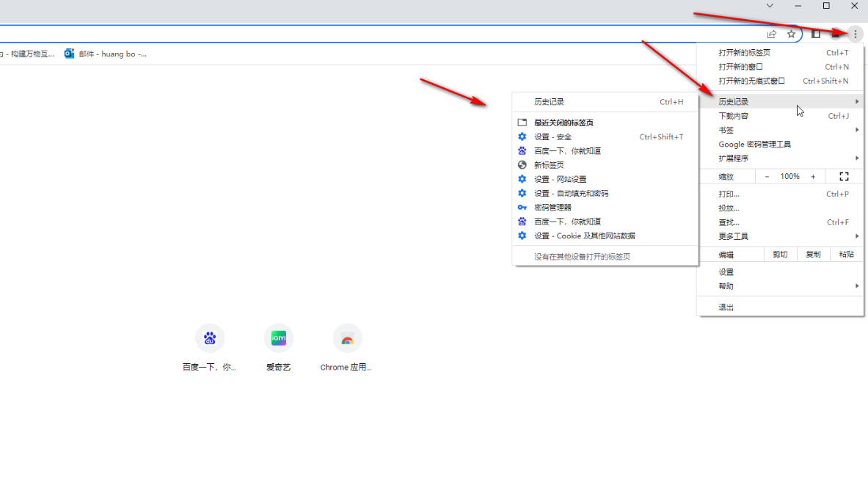Viewport: 868px width, 482px height.
Task: Open 下载内容 from the menu
Action: click(x=781, y=116)
